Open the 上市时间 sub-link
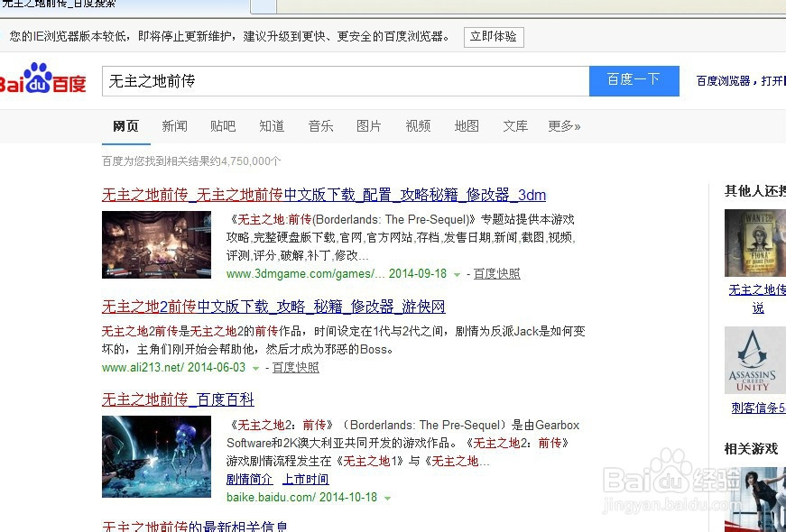The width and height of the screenshot is (786, 532). pos(306,480)
